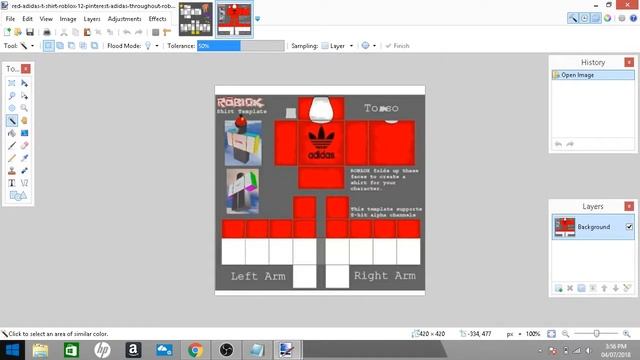640x360 pixels.
Task: Click the zoom slider handle in status bar
Action: pyautogui.click(x=596, y=334)
